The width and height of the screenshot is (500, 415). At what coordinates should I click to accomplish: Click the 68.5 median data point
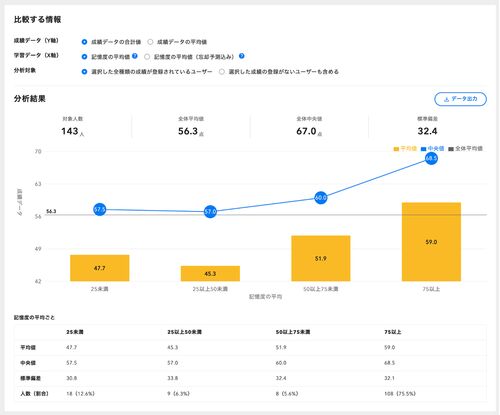[x=431, y=158]
